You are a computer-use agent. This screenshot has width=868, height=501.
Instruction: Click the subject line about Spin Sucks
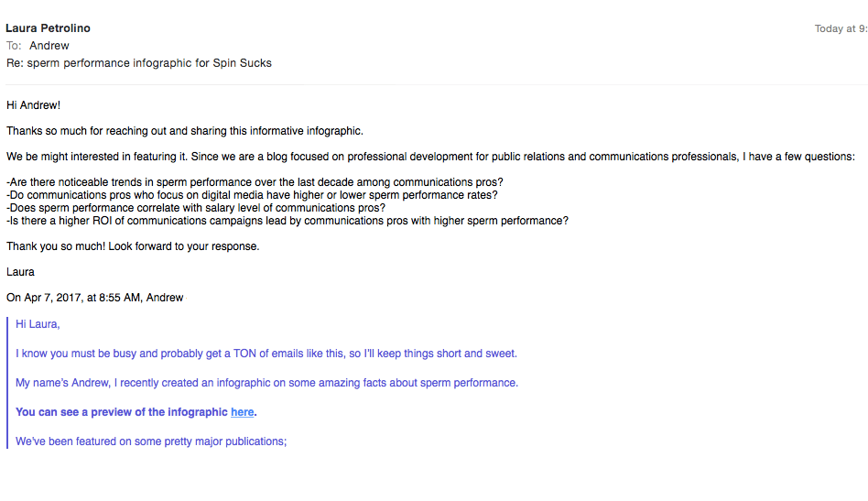(x=138, y=63)
